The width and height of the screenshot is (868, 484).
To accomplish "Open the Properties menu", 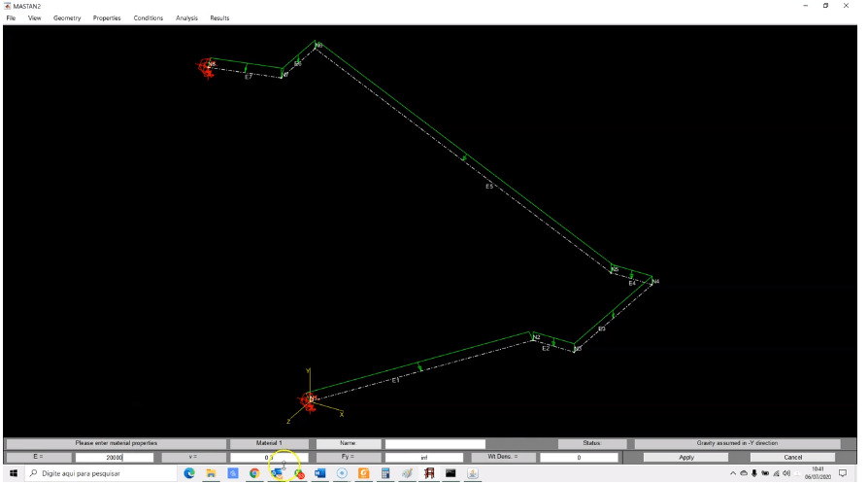I will point(107,17).
